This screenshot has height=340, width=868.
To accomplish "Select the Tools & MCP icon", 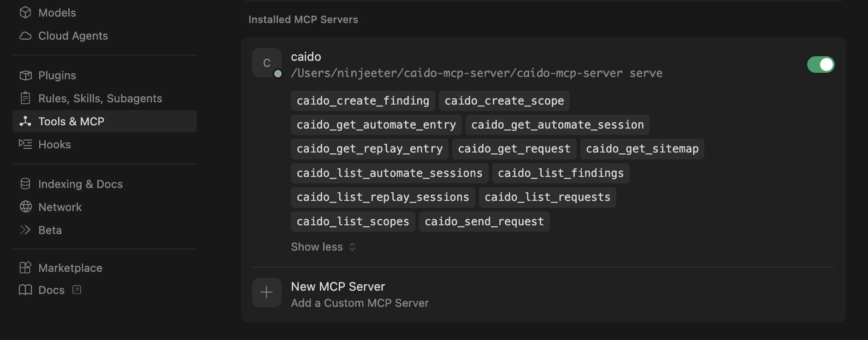I will (x=26, y=121).
